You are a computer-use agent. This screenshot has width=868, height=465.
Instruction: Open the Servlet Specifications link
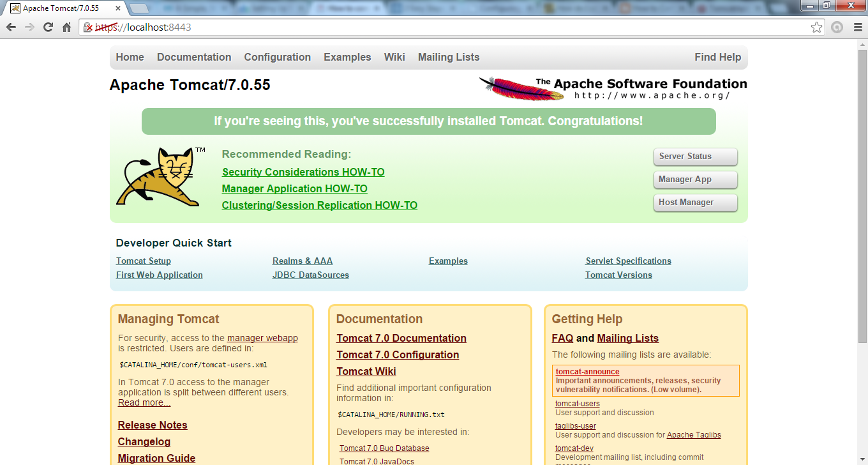[629, 261]
